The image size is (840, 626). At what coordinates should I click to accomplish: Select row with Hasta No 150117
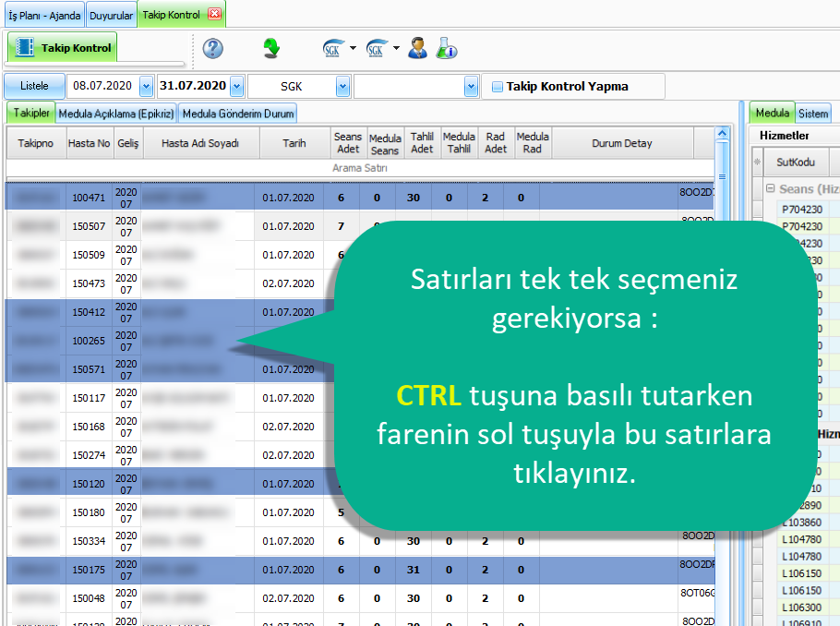point(360,398)
